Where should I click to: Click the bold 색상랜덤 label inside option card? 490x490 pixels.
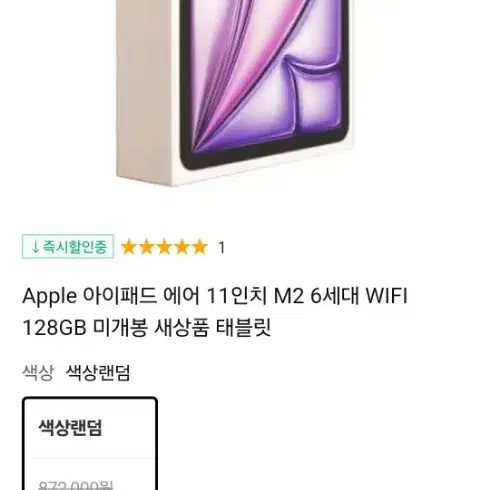pyautogui.click(x=70, y=428)
